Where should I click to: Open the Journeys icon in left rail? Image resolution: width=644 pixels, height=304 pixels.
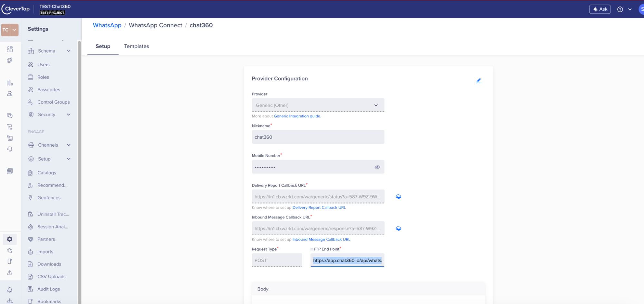coord(10,127)
